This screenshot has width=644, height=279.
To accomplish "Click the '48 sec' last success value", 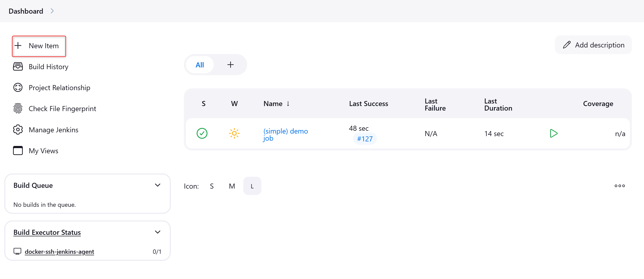I will tap(359, 128).
